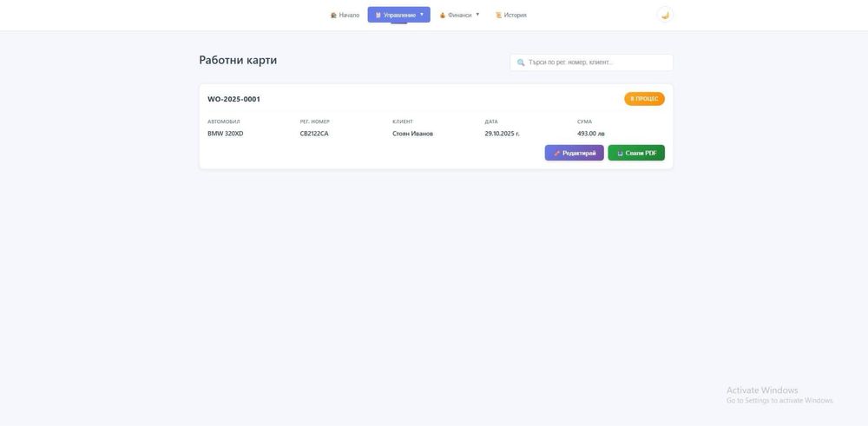This screenshot has width=868, height=426.
Task: Expand the Финанси dropdown menu
Action: (x=459, y=15)
